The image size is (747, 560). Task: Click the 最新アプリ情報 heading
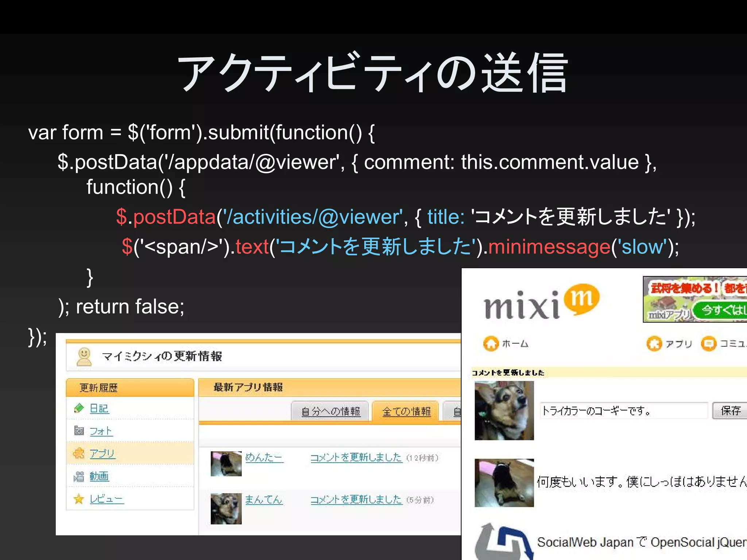click(248, 387)
